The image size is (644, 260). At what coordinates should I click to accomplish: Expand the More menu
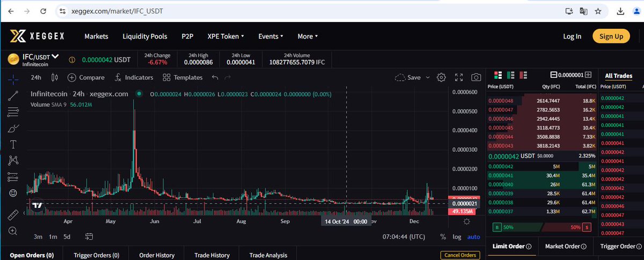tap(308, 36)
